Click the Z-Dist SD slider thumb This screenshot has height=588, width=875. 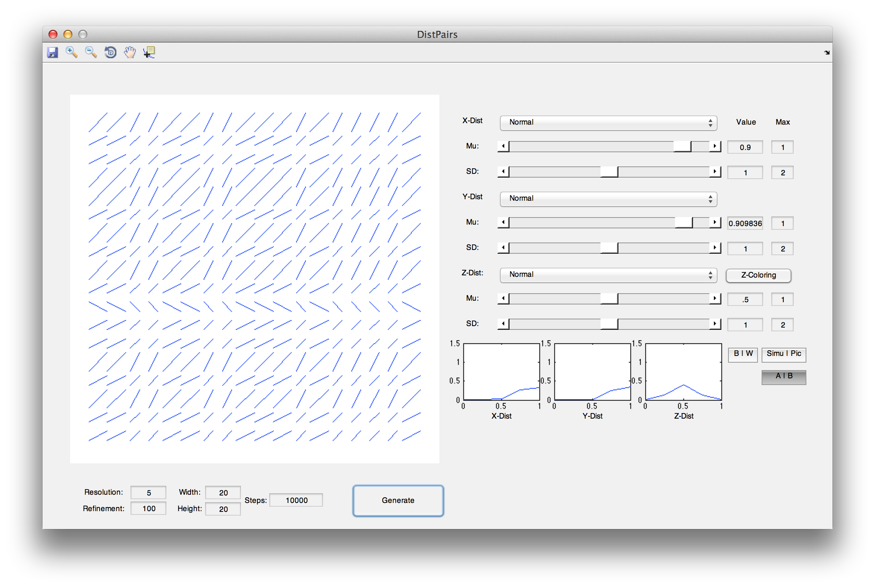609,324
